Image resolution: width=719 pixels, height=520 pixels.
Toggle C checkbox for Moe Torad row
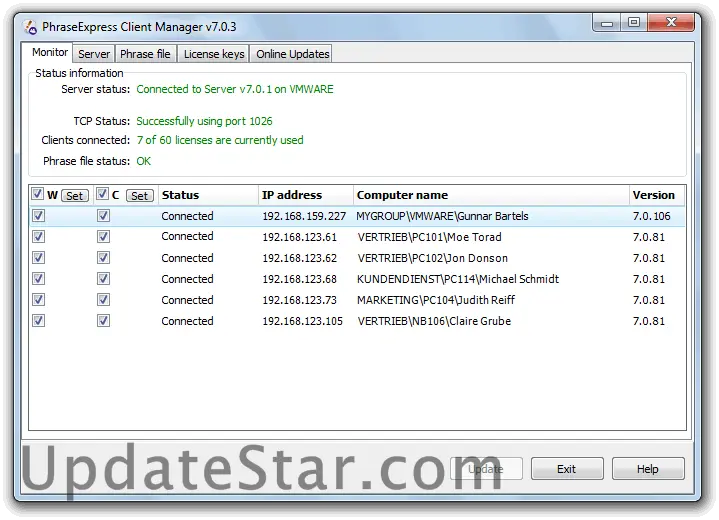pos(104,237)
